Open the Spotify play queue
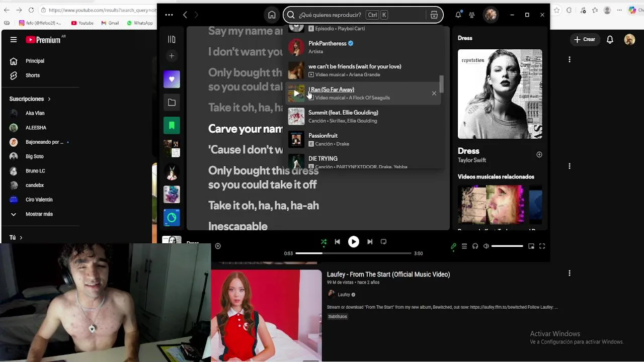The height and width of the screenshot is (362, 644). tap(464, 246)
